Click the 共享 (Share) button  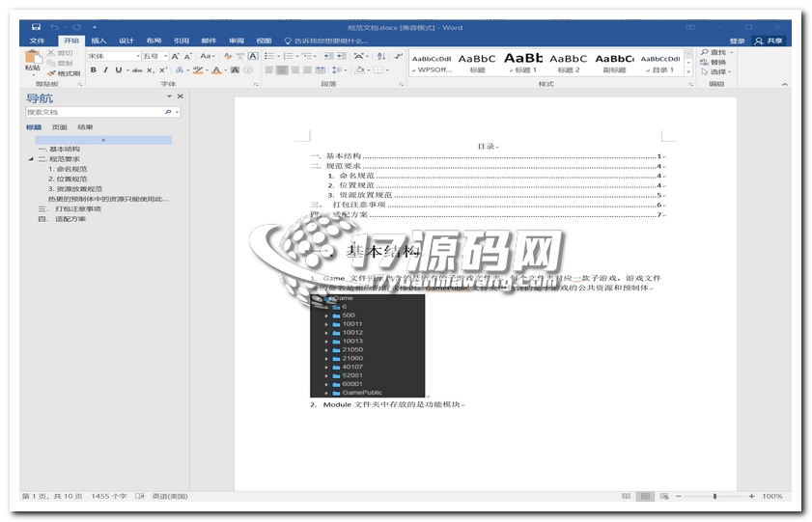coord(769,41)
